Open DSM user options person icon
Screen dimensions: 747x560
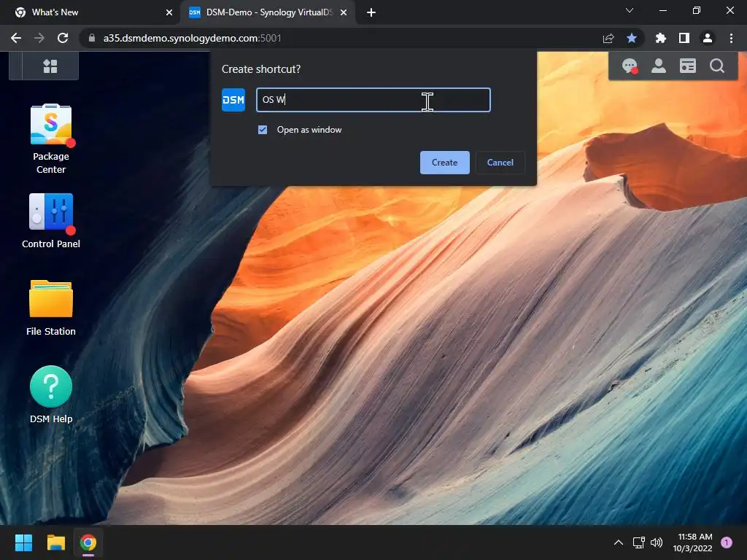[659, 66]
